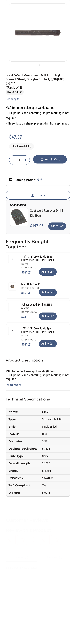Image resolution: width=76 pixels, height=644 pixels.
Task: Add Jobber Length Drill Bit to cart
Action: pyautogui.click(x=48, y=316)
